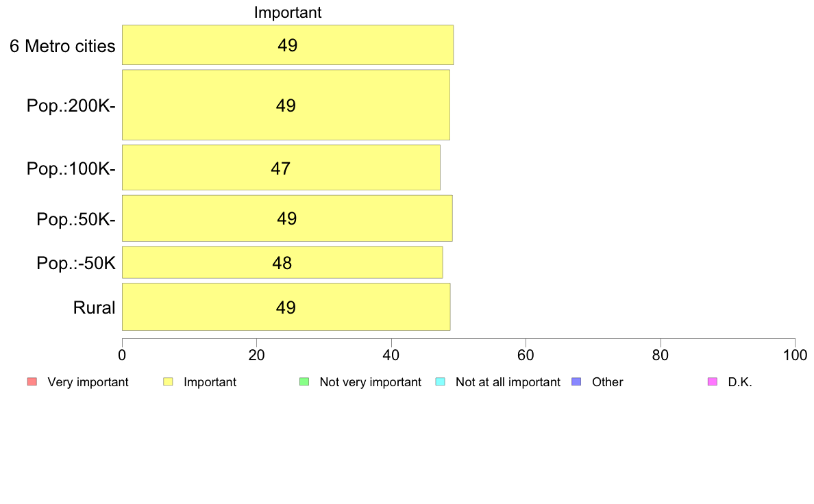Select the 6 Metro cities bar
This screenshot has width=814, height=504.
click(x=288, y=45)
